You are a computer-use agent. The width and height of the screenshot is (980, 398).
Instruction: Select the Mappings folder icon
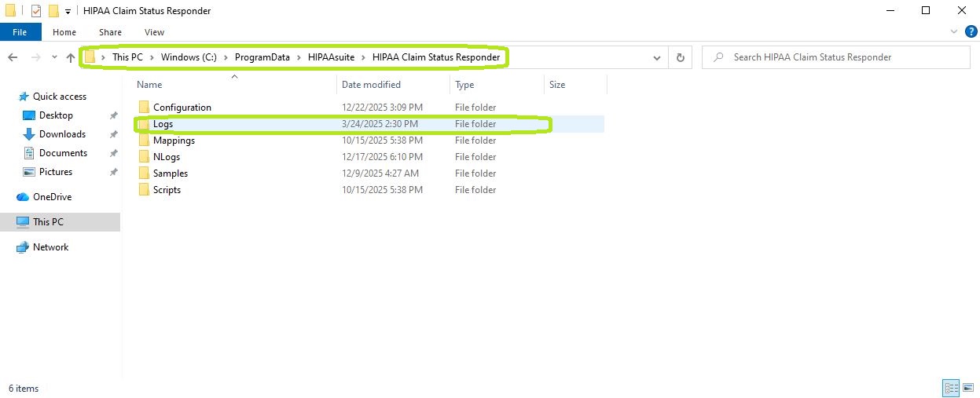[143, 141]
